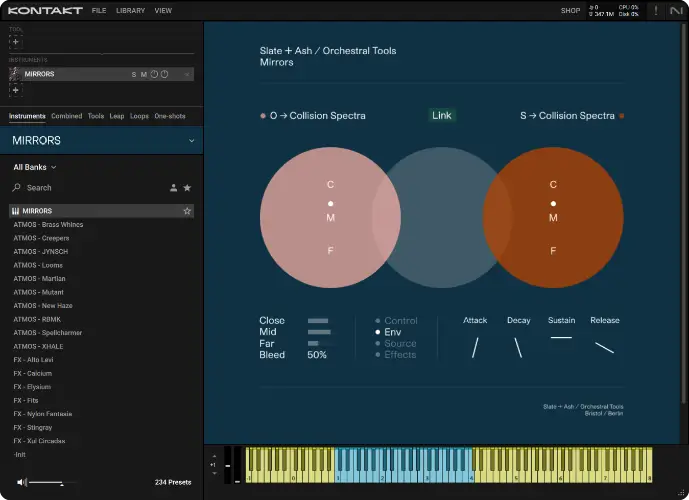
Task: Select the -Init preset
Action: pos(20,455)
